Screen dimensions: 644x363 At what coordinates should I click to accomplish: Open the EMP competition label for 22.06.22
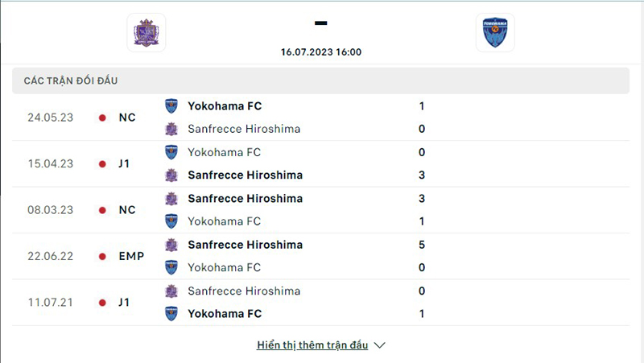(x=131, y=257)
